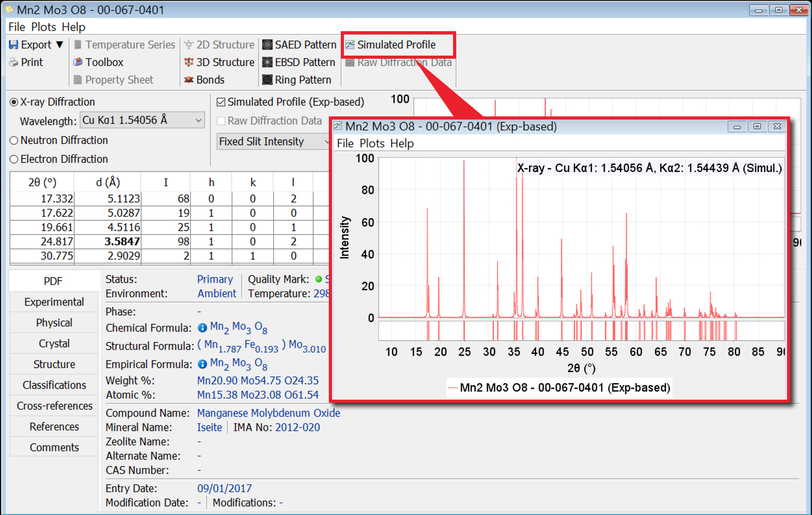This screenshot has width=812, height=515.
Task: Open the Ring Pattern tool
Action: [297, 80]
